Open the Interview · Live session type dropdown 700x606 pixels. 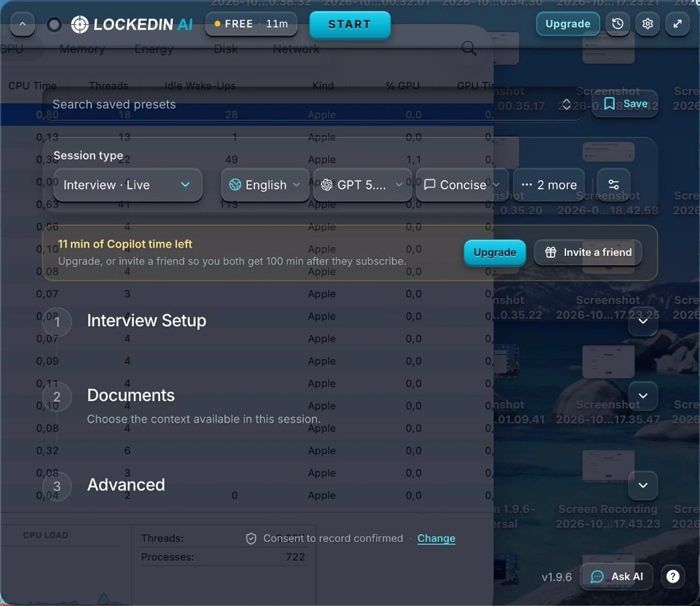click(x=128, y=185)
